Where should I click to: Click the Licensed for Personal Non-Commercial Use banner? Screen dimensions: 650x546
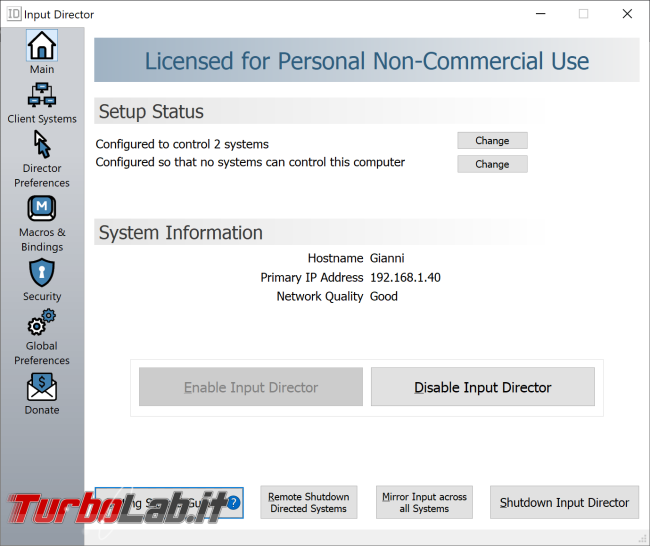point(366,60)
